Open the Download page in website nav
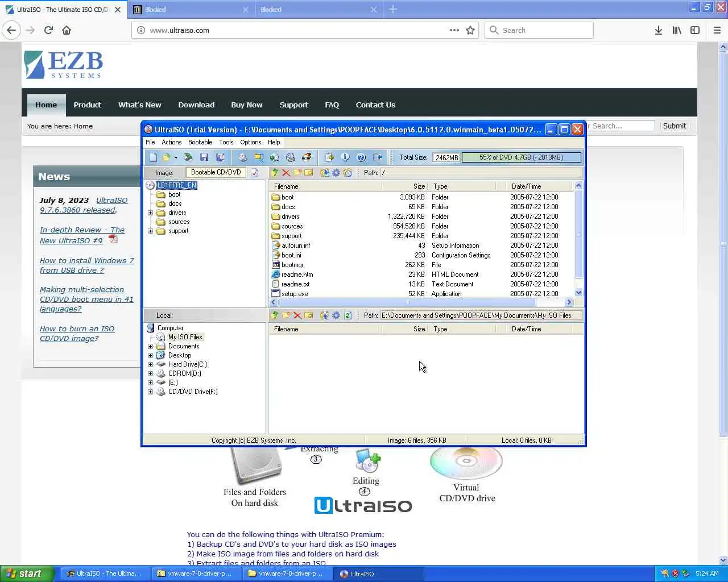This screenshot has width=728, height=582. point(196,105)
